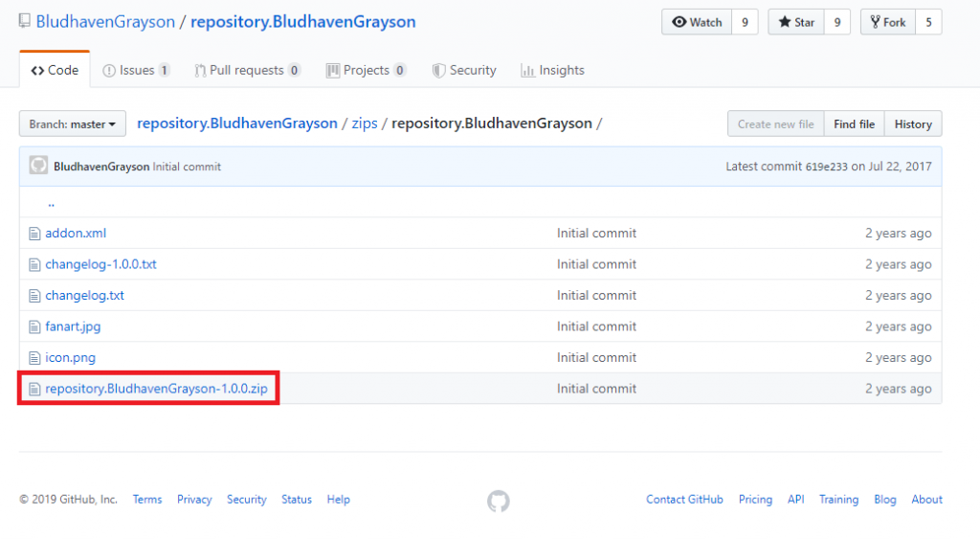The image size is (980, 539).
Task: Open the Pull requests tab
Action: 247,70
